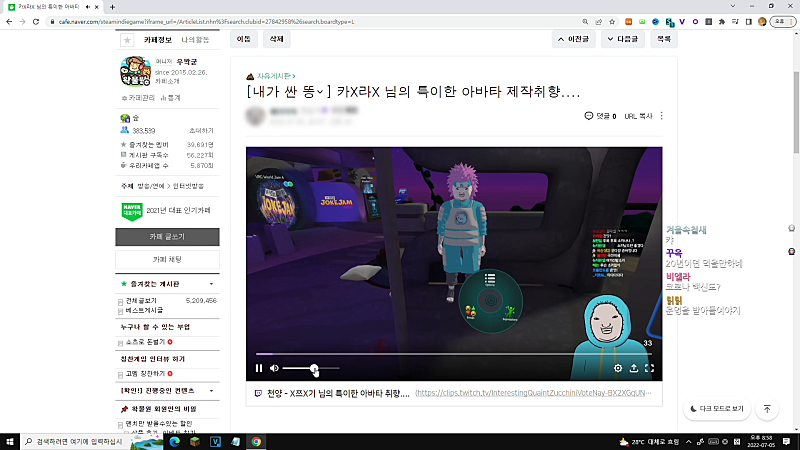Reload the page with the refresh icon
800x450 pixels.
[36, 21]
